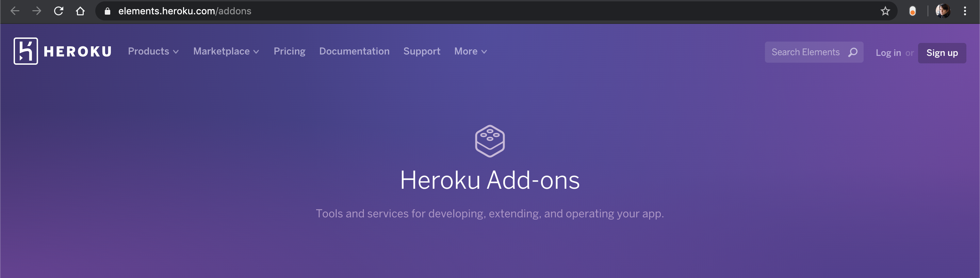980x278 pixels.
Task: Open the browser home page icon
Action: click(x=80, y=11)
